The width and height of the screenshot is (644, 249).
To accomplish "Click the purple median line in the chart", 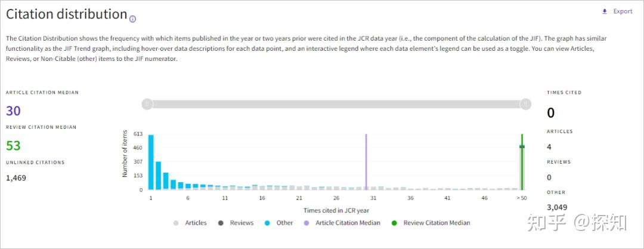I will point(366,161).
